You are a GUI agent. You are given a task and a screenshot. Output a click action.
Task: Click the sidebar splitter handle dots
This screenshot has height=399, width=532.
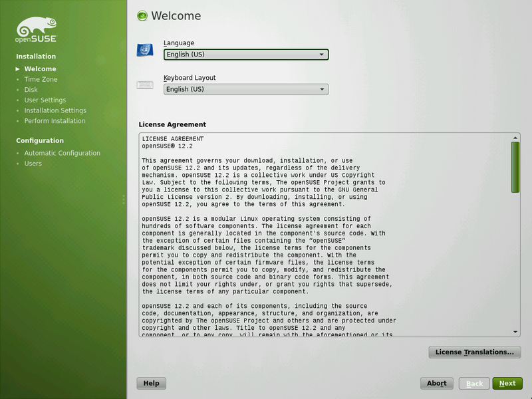coord(124,199)
